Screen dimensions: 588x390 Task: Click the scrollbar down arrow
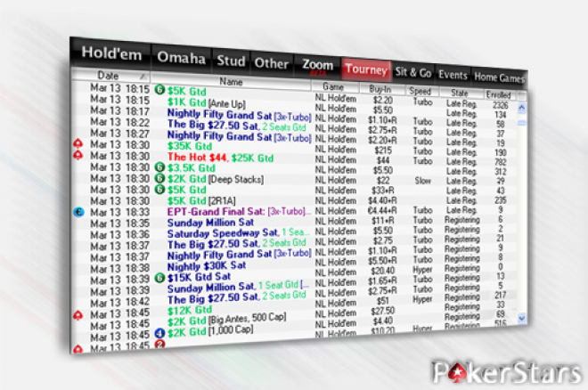coord(522,318)
